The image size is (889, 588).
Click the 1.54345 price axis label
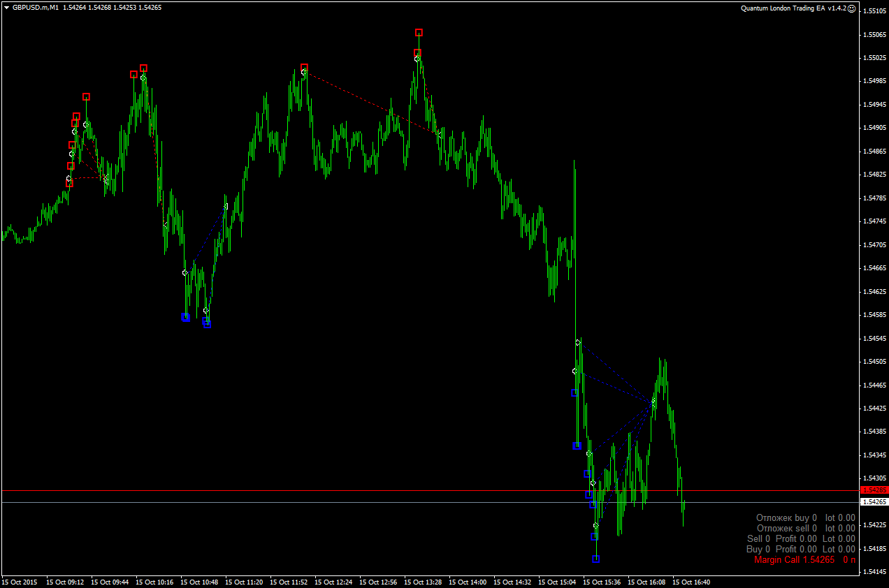point(876,455)
